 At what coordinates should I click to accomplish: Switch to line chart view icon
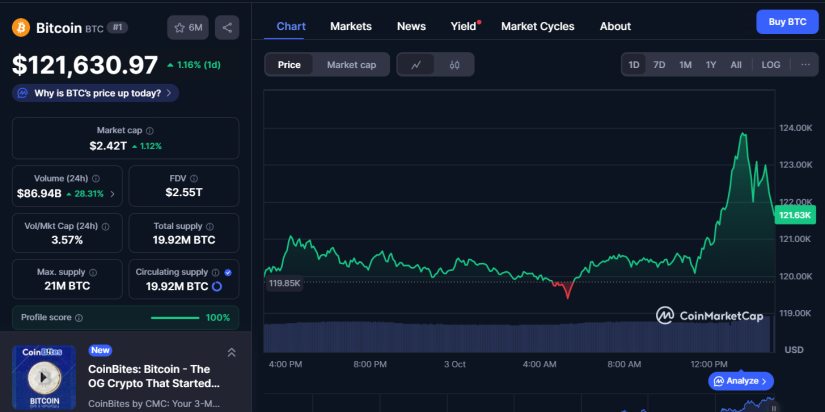416,65
